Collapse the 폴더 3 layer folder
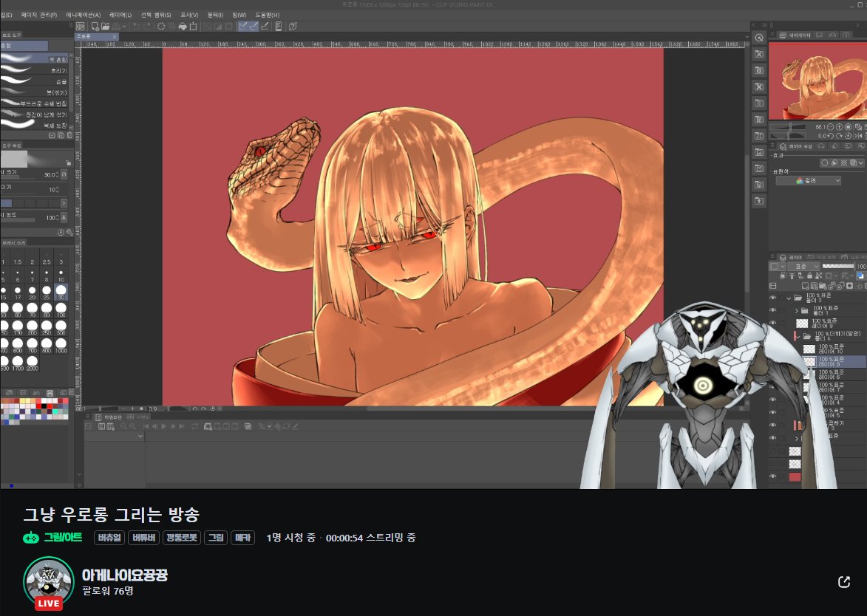Screen dimensions: 867x616 pos(789,298)
